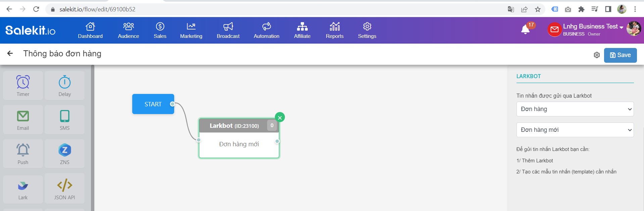Open the Settings menu in top navigation
The image size is (644, 211).
coord(367,31)
